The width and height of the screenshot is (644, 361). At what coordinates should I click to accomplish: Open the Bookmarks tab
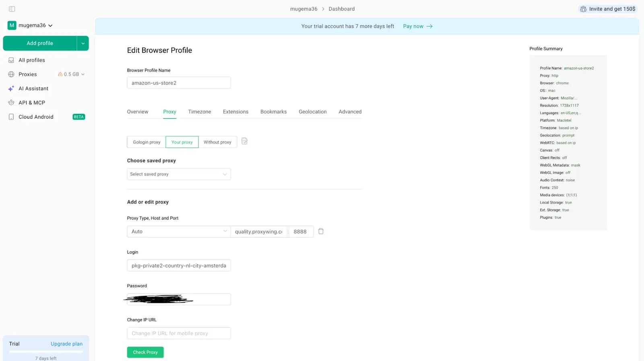pos(273,112)
